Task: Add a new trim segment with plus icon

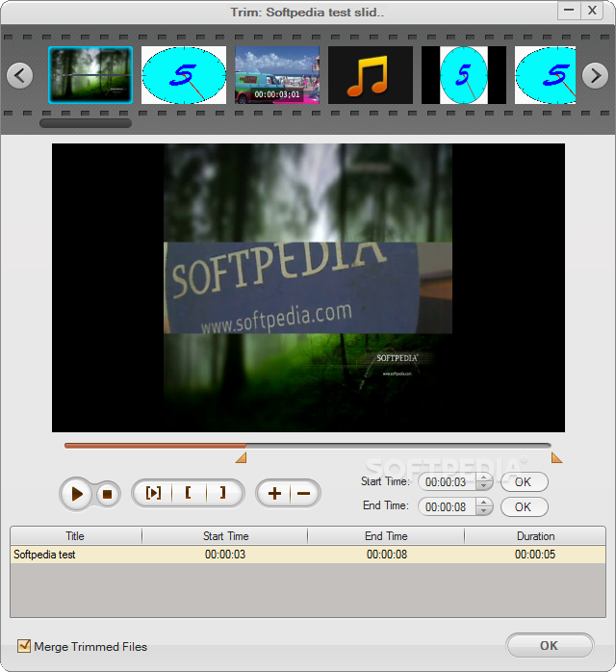Action: click(274, 494)
